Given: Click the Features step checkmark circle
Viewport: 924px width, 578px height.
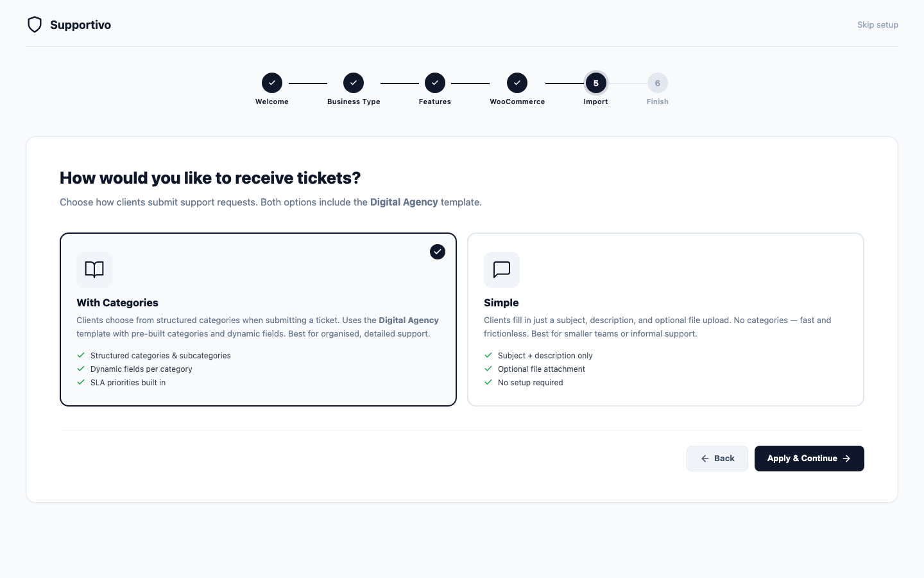Looking at the screenshot, I should 435,83.
